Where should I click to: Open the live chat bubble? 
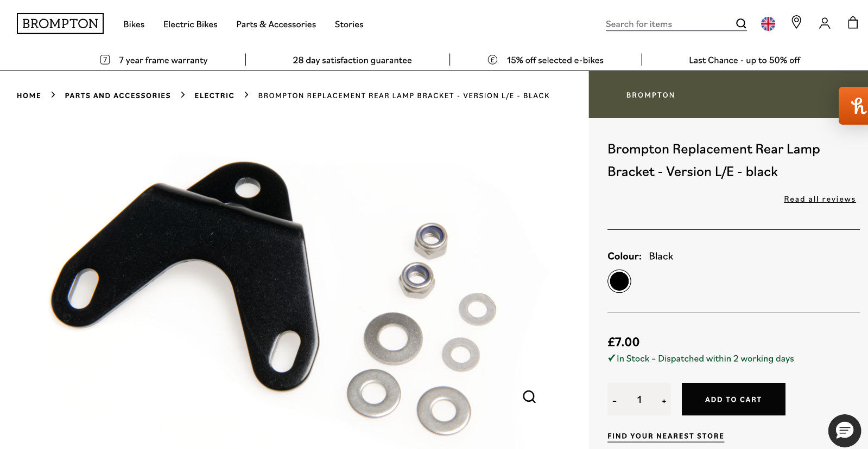click(x=844, y=431)
